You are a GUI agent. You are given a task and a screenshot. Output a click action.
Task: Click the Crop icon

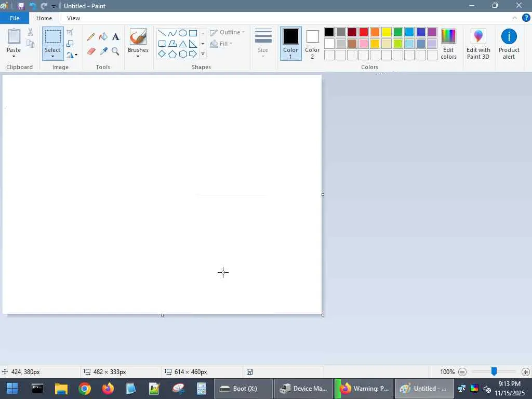tap(70, 32)
